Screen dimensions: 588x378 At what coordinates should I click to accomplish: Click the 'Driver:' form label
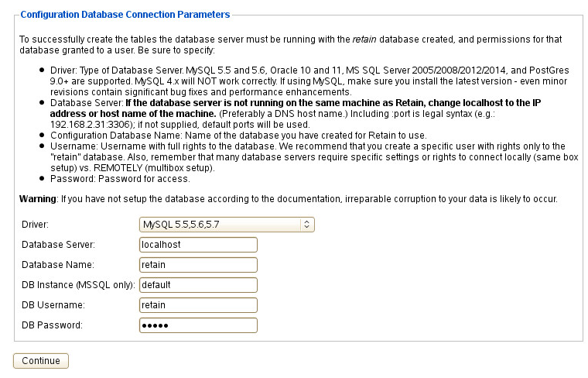pyautogui.click(x=36, y=225)
